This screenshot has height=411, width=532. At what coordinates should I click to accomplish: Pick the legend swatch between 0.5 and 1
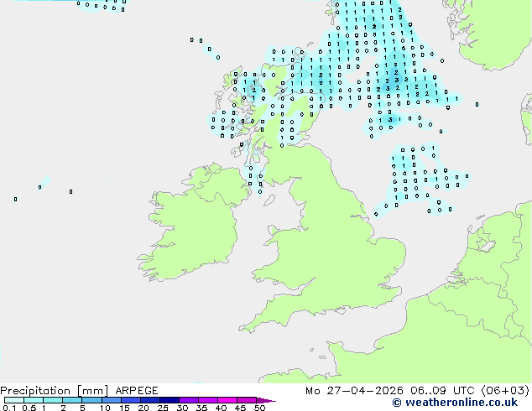pyautogui.click(x=34, y=400)
